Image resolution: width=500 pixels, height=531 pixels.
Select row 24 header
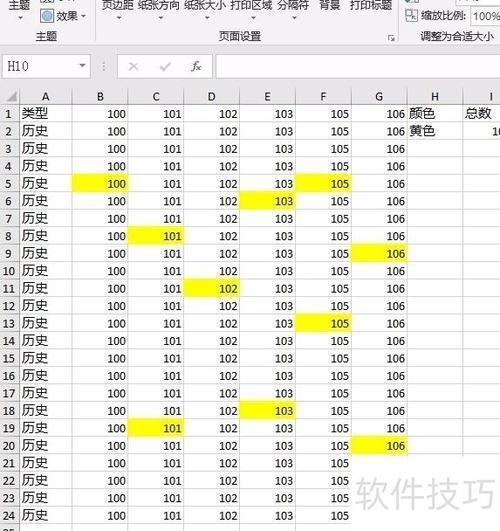click(x=10, y=515)
